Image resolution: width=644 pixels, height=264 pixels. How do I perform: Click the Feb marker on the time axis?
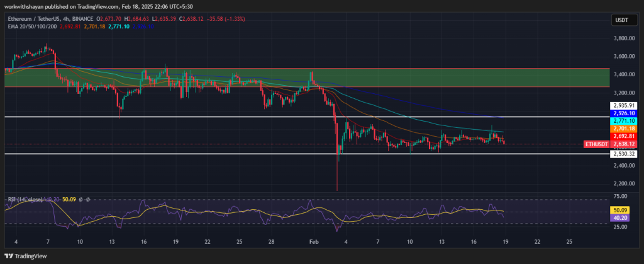pyautogui.click(x=314, y=241)
